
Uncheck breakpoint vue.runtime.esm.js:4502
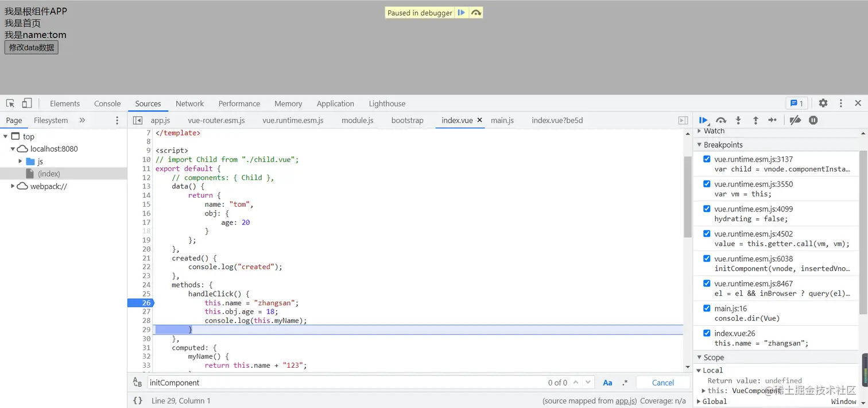[x=707, y=233]
